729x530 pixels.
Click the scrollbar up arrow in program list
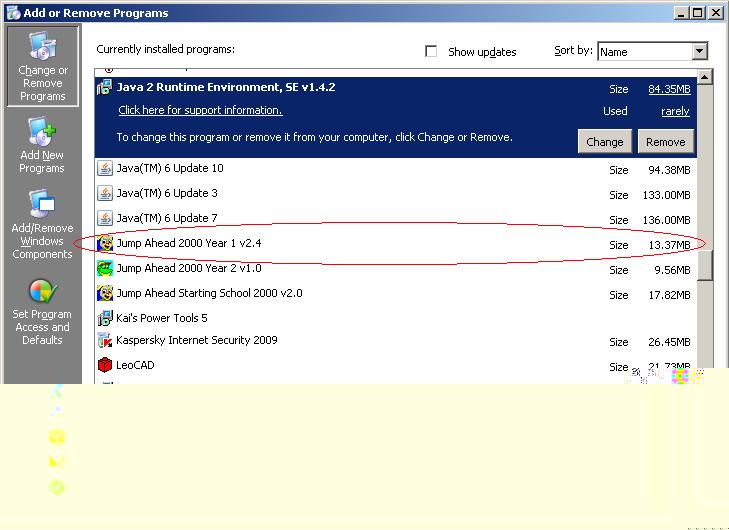(x=705, y=77)
